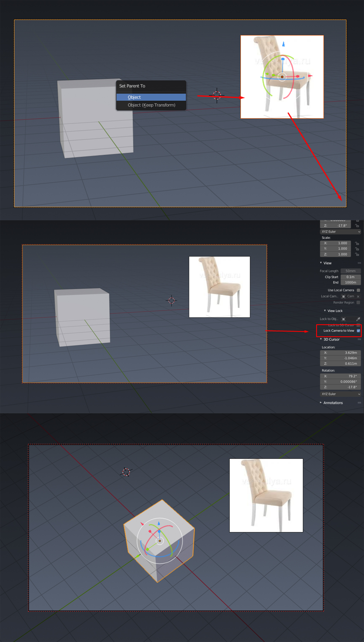Open the XYZ Euler dropdown above Scale

click(340, 232)
